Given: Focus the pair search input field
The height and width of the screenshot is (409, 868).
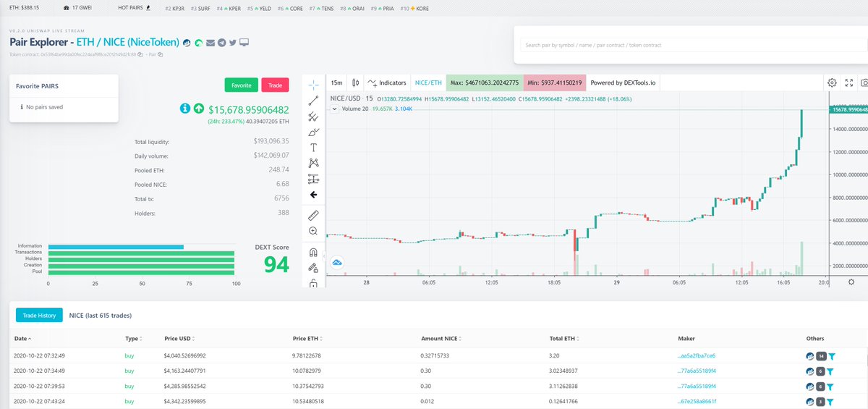Looking at the screenshot, I should [694, 45].
